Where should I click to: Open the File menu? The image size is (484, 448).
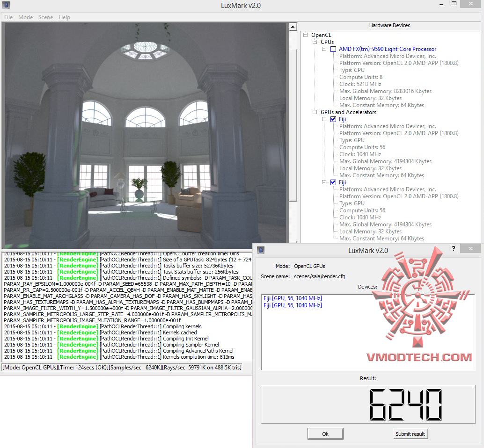8,17
